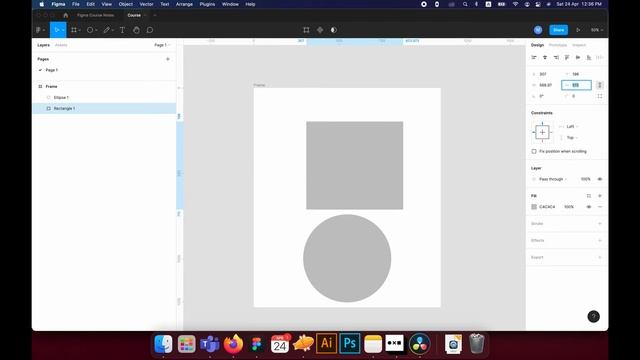This screenshot has height=360, width=640.
Task: Open the File menu
Action: tap(76, 4)
